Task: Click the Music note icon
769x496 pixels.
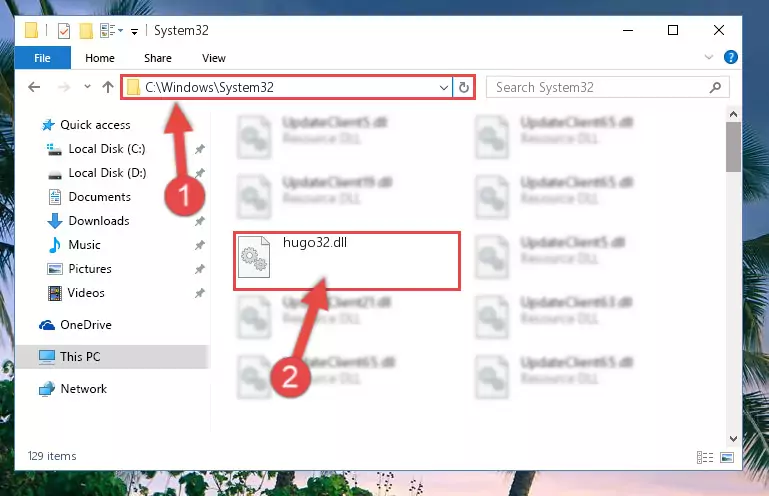Action: coord(54,245)
